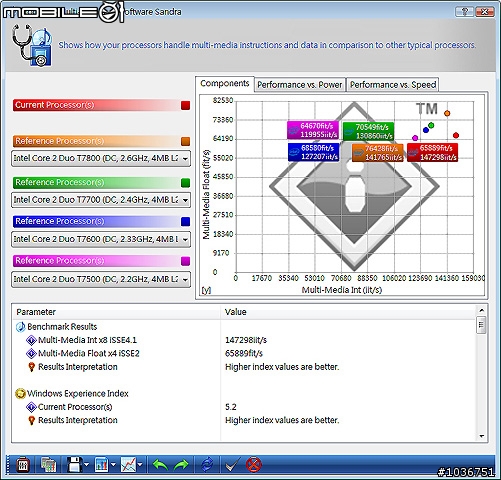501x480 pixels.
Task: Open Core 2 Duo T7800 combo box
Action: [x=101, y=158]
